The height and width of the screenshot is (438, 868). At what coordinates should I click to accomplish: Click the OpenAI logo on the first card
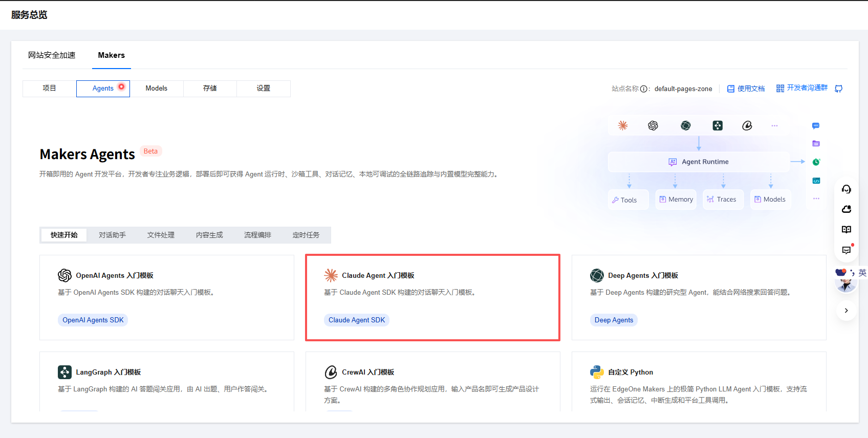tap(64, 275)
